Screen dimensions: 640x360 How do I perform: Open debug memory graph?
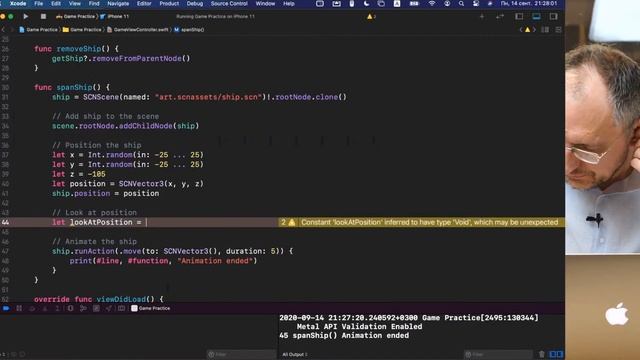click(x=83, y=309)
